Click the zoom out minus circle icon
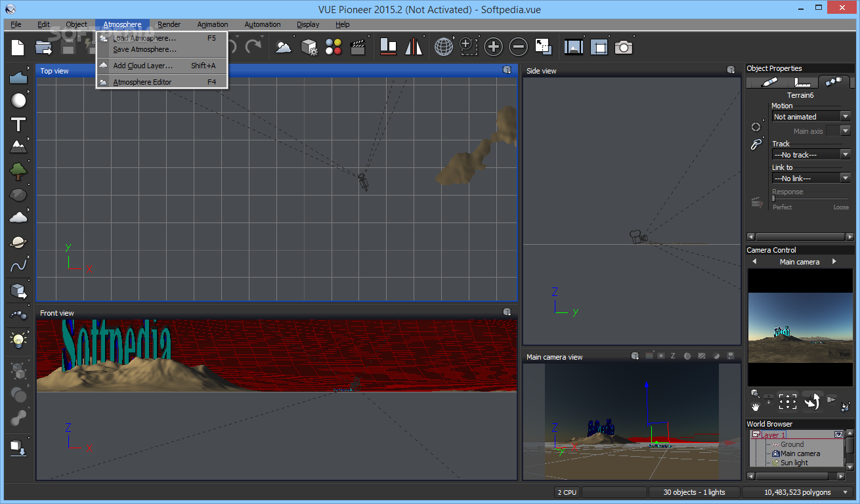Viewport: 860px width, 504px height. (518, 47)
